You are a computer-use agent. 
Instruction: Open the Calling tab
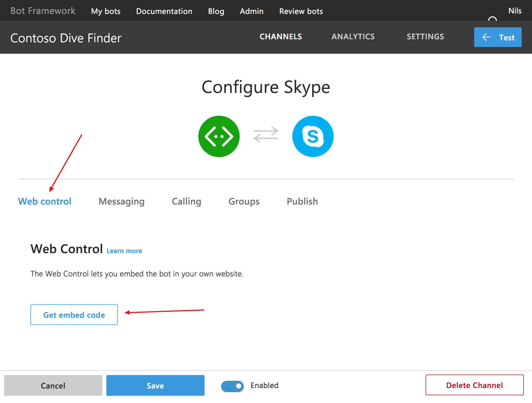pyautogui.click(x=186, y=202)
